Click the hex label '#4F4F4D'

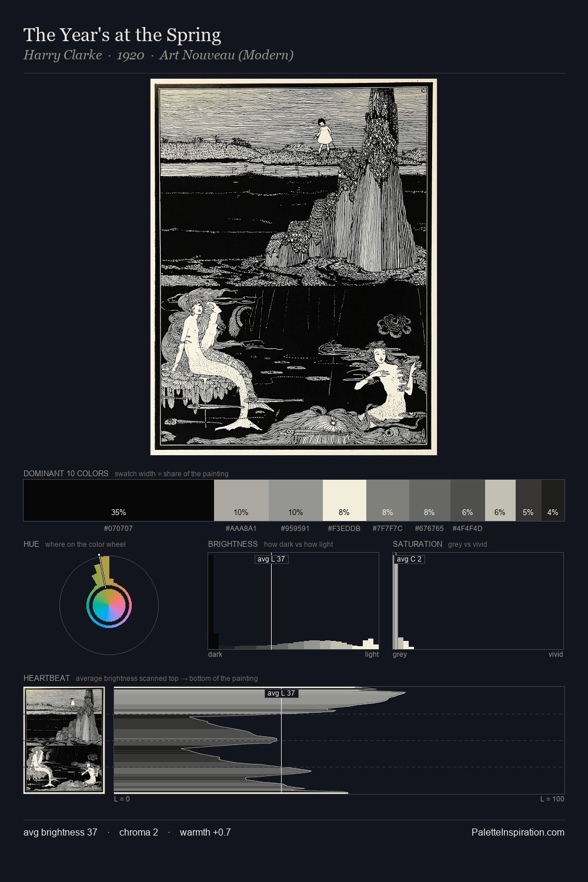(x=467, y=529)
